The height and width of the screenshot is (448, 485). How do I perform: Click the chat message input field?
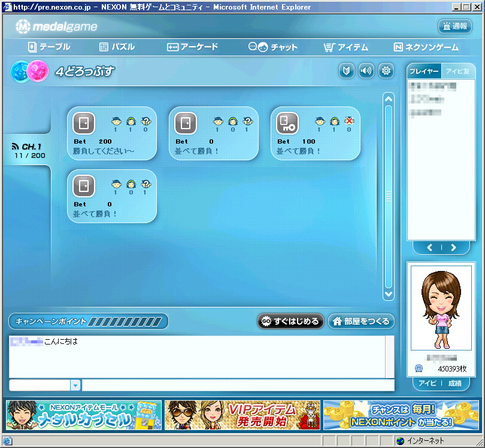(x=238, y=385)
